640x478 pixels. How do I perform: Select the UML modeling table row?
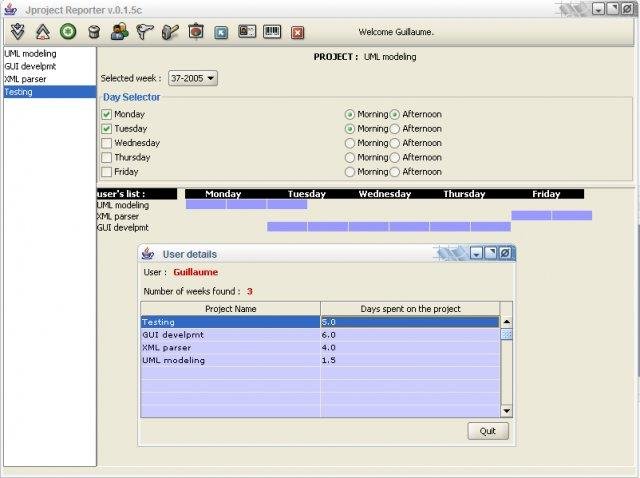tap(320, 360)
